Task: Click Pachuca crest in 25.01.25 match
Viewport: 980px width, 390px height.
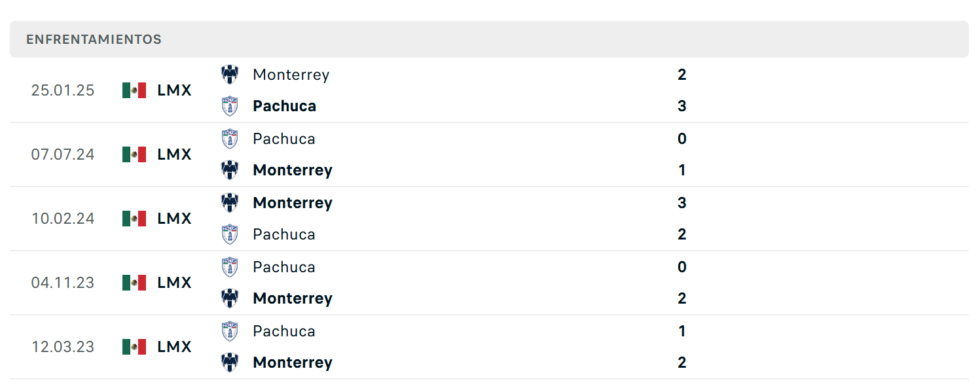Action: (230, 106)
